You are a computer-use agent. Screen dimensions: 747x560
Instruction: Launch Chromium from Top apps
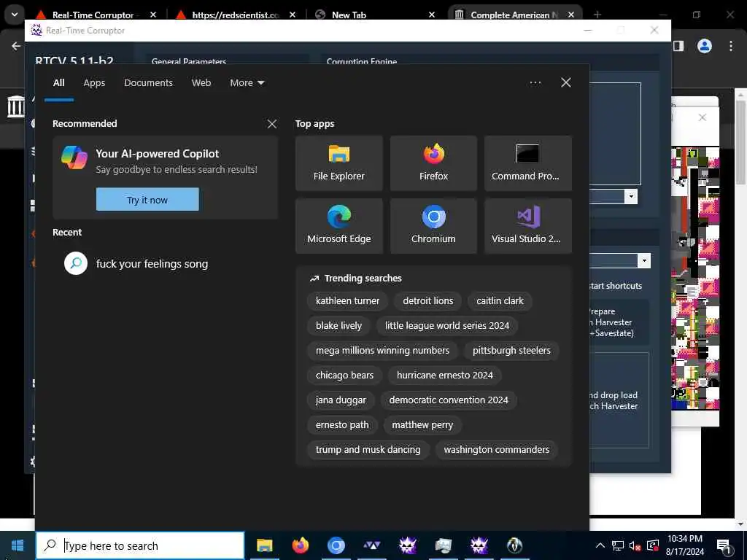point(433,226)
